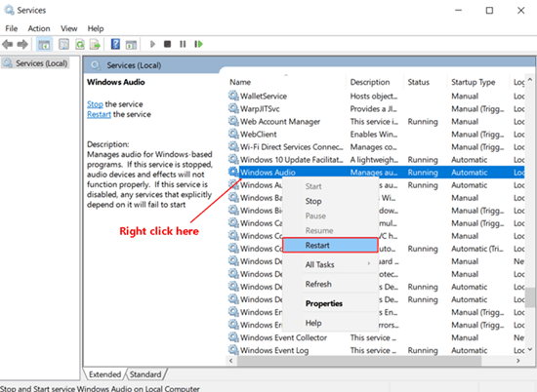Open the View menu
Image resolution: width=537 pixels, height=392 pixels.
pyautogui.click(x=69, y=28)
